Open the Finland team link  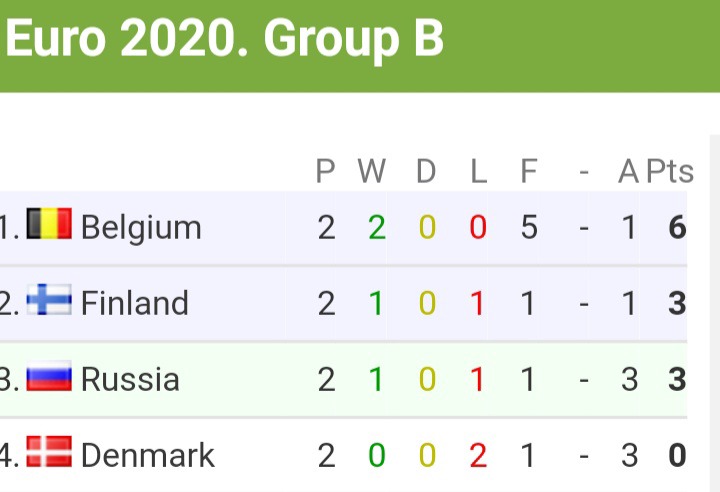coord(134,303)
